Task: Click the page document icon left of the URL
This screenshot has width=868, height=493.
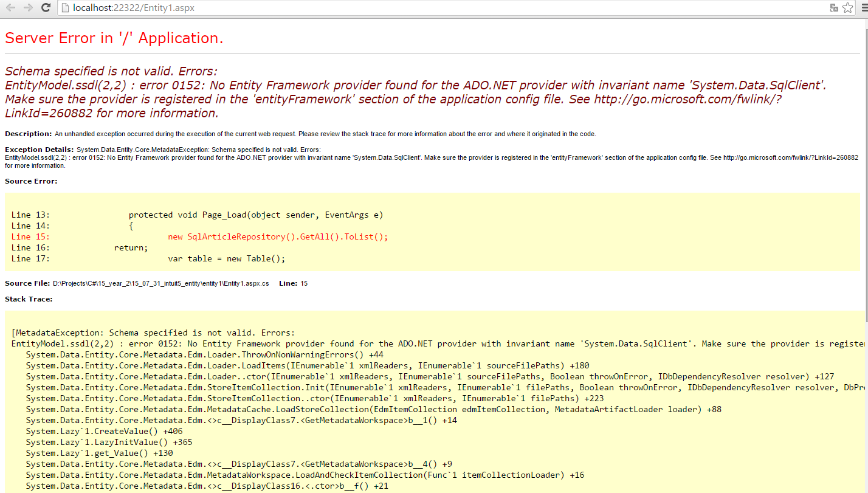Action: tap(66, 8)
